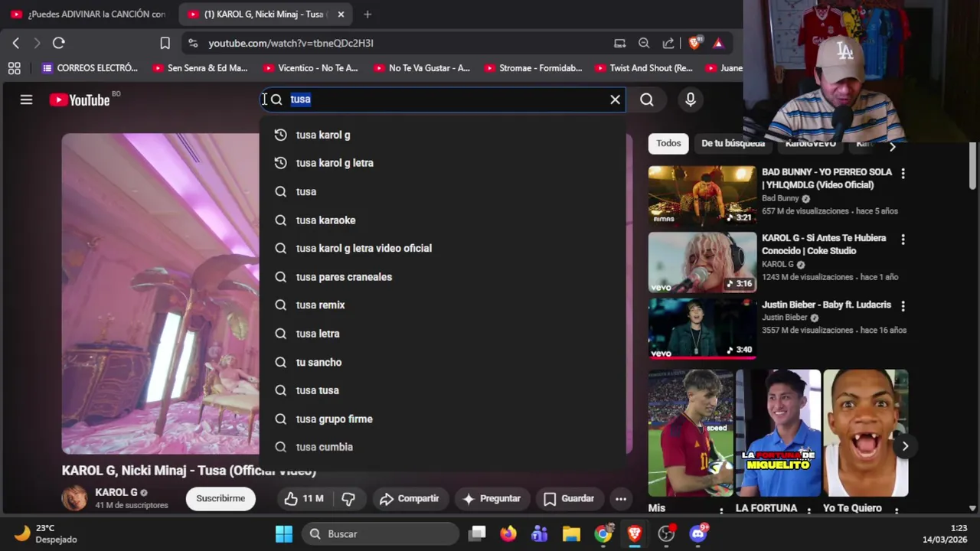Clear the search box with X

(615, 99)
